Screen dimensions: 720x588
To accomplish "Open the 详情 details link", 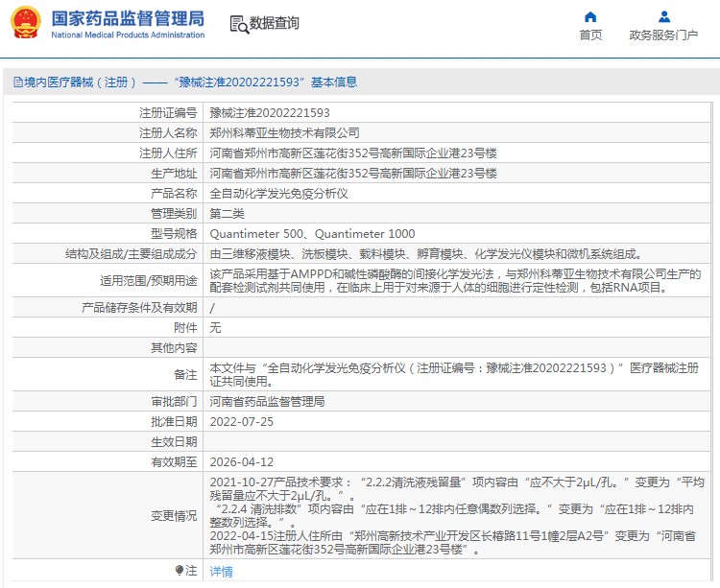I will pyautogui.click(x=222, y=571).
